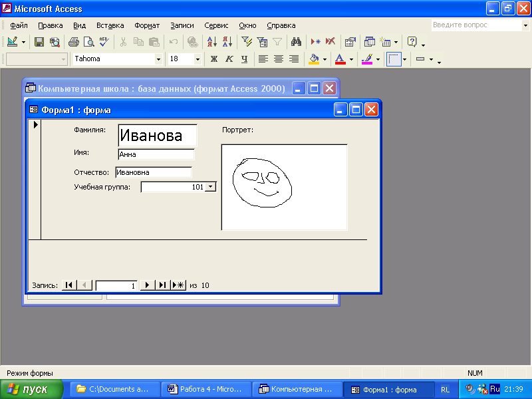The image size is (532, 399).
Task: Click the Фамилия field with Иванова
Action: click(x=158, y=135)
